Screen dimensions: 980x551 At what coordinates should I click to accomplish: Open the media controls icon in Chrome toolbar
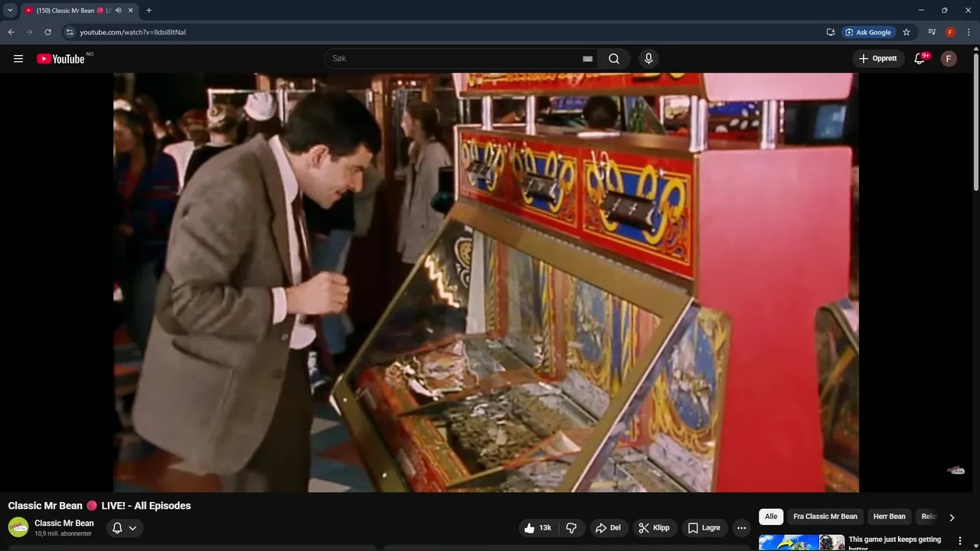(932, 32)
